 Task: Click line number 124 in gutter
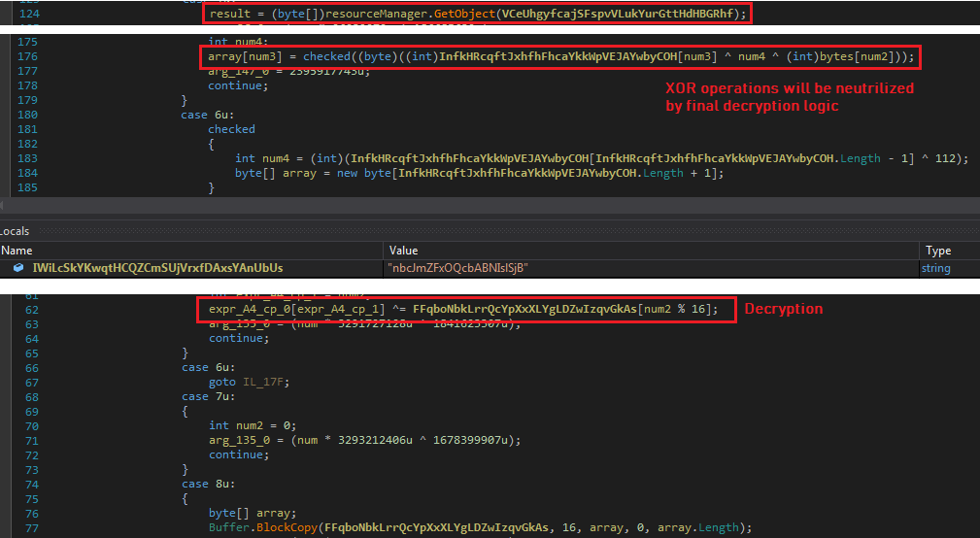click(29, 14)
